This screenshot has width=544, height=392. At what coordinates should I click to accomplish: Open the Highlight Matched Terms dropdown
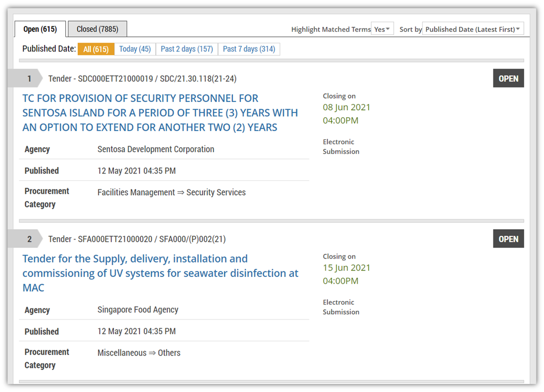(x=382, y=29)
